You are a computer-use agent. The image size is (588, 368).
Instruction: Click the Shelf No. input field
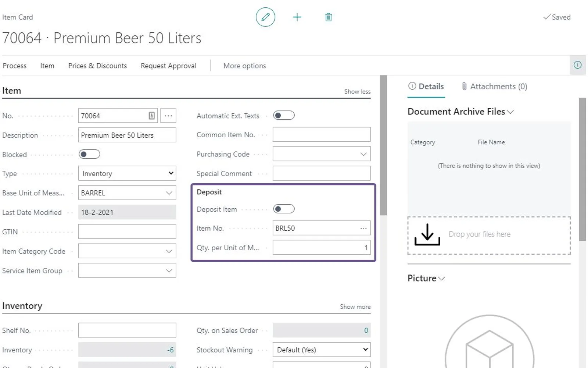(127, 330)
